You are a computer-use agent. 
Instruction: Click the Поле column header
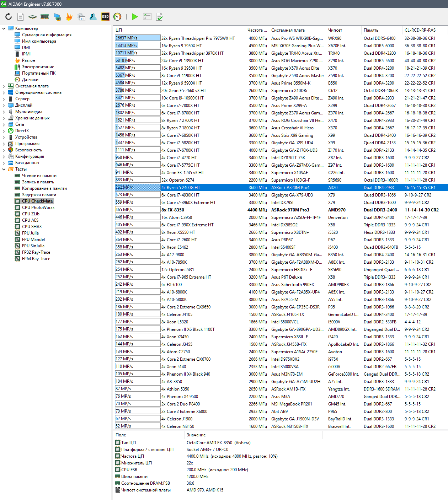(x=149, y=435)
